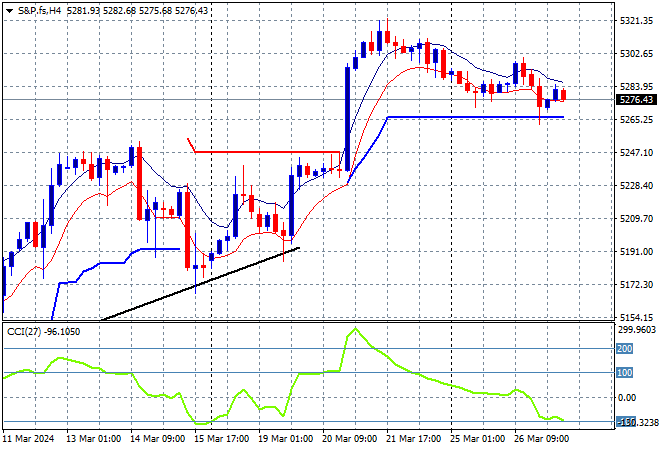Click the 5247.10 price scale label

637,152
